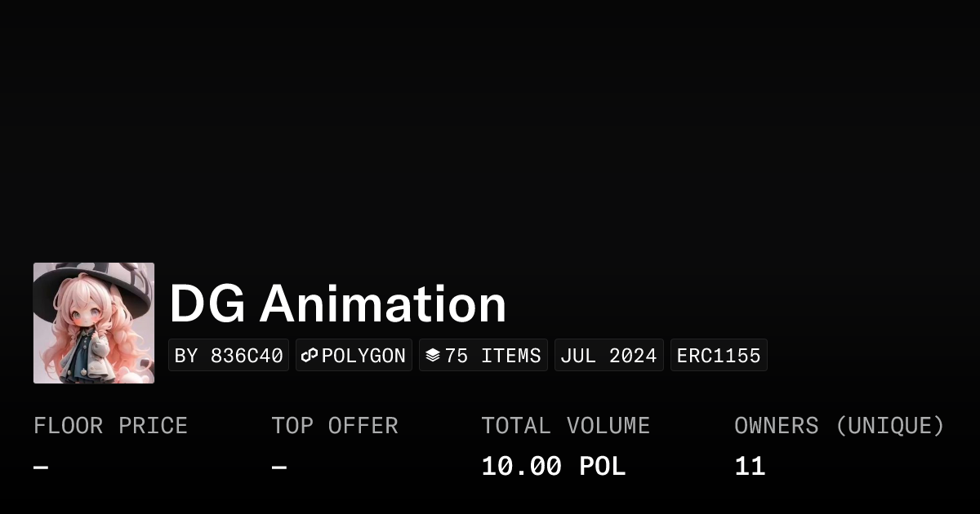The width and height of the screenshot is (980, 514).
Task: Click the TOP OFFER label
Action: point(335,426)
